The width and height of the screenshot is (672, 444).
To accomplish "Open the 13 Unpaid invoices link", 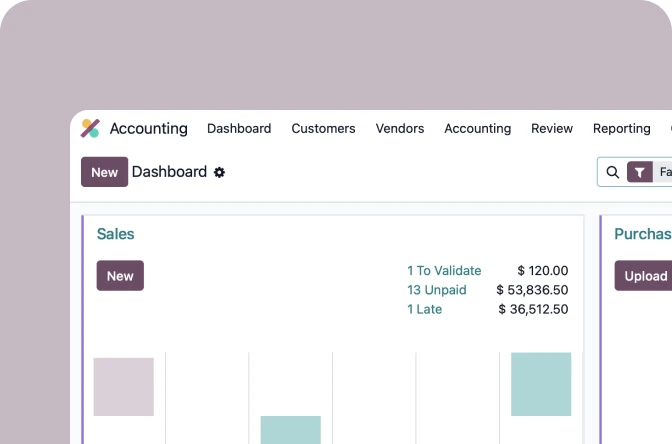I will 437,290.
